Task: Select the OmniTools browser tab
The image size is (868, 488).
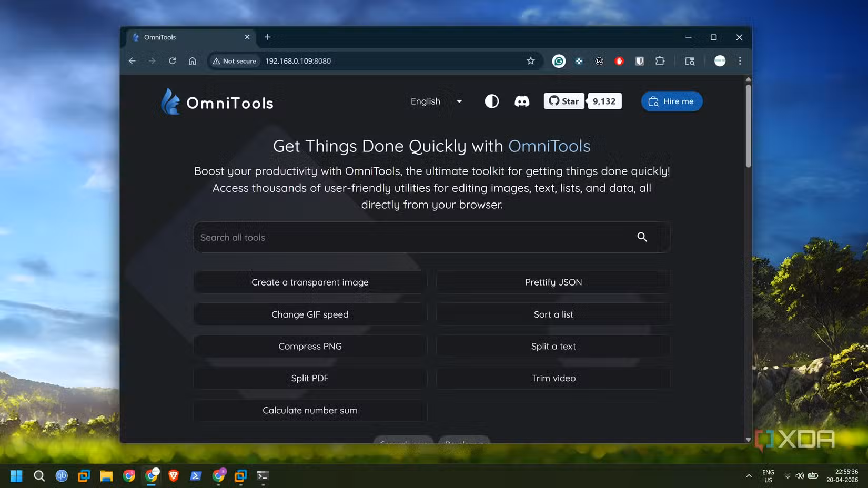Action: coord(190,37)
